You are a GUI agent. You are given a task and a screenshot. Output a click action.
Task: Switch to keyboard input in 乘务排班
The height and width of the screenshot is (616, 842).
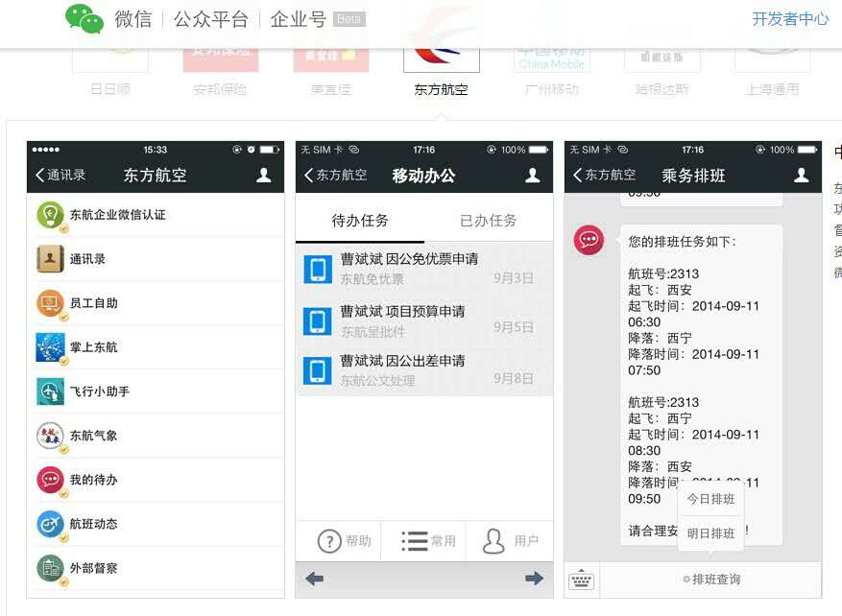581,580
